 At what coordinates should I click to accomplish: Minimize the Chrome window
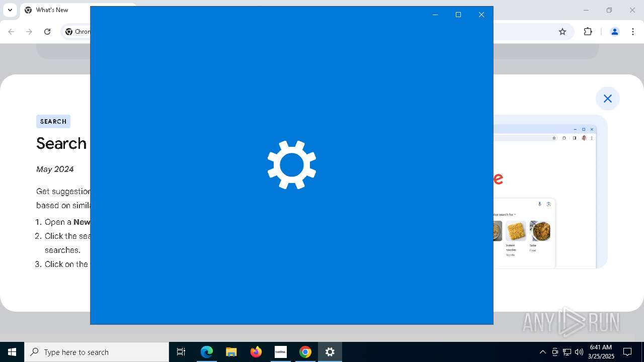coord(586,10)
